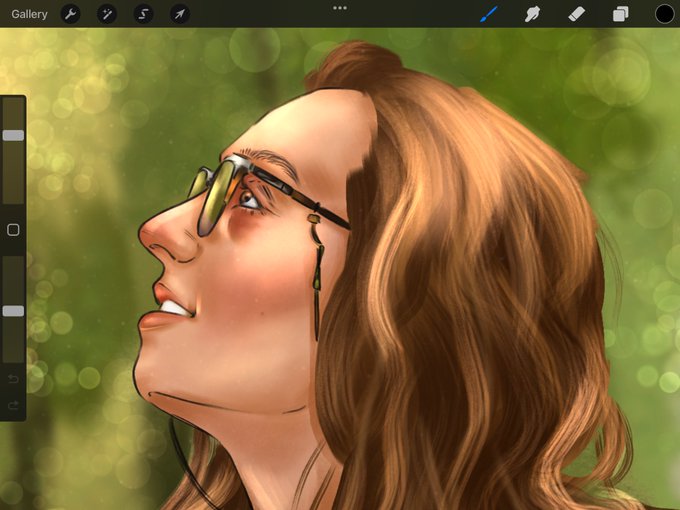Open the Adjustments magic wand menu
Viewport: 680px width, 510px height.
click(x=107, y=14)
